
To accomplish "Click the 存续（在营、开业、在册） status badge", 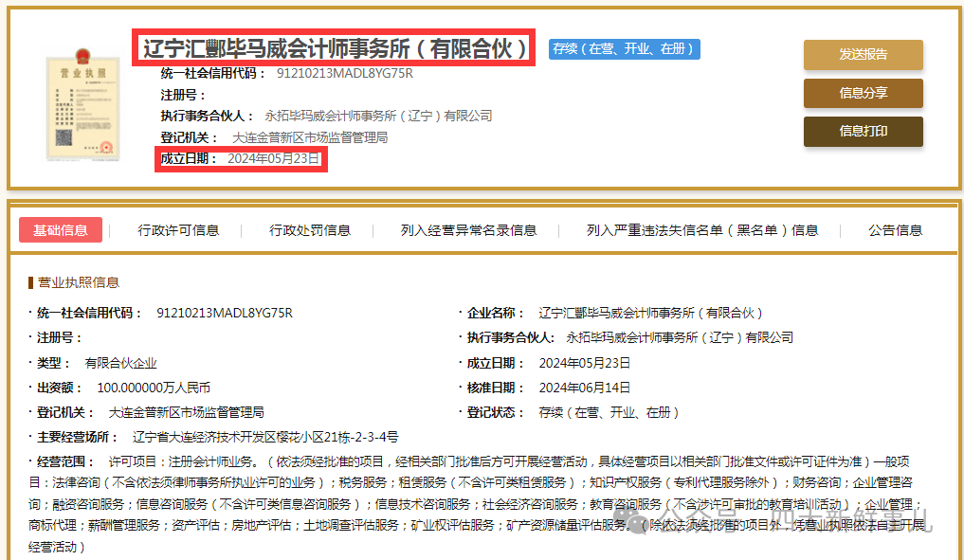I will tap(624, 48).
